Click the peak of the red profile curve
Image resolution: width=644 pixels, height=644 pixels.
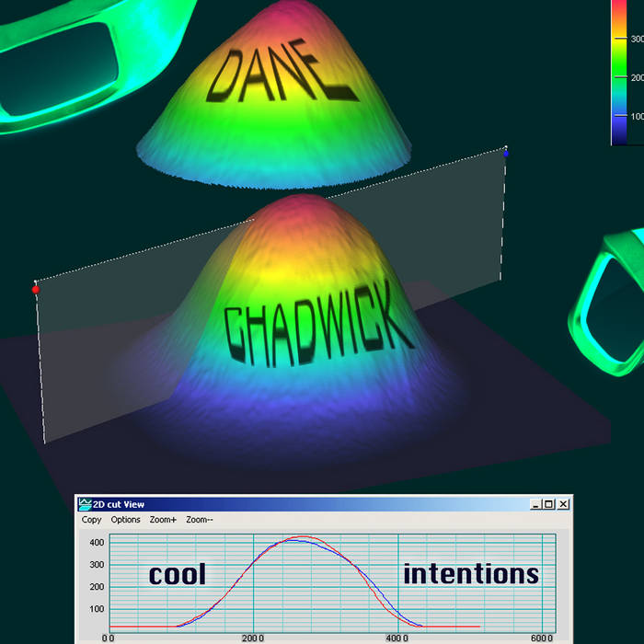coord(304,536)
